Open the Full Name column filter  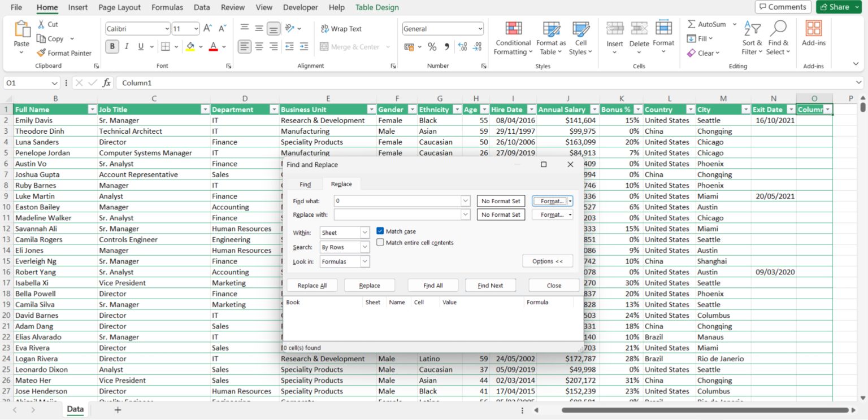93,109
